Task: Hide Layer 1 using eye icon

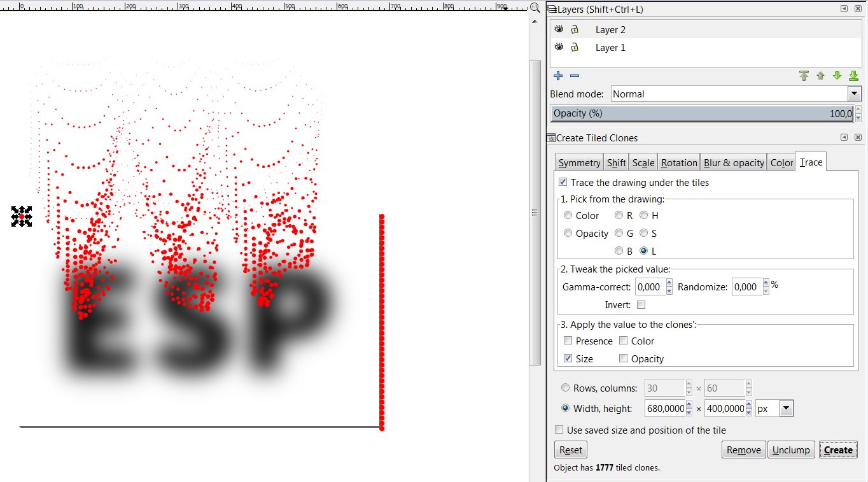Action: coord(559,47)
